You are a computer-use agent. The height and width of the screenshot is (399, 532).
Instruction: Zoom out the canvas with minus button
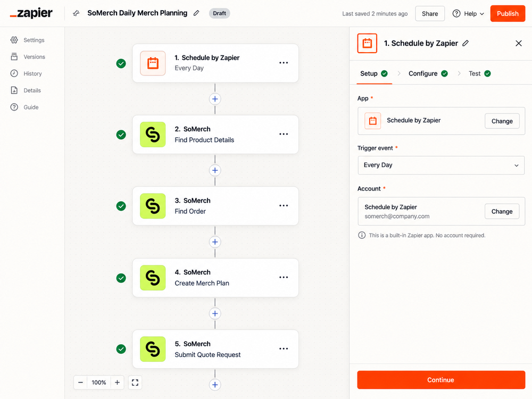coord(80,383)
